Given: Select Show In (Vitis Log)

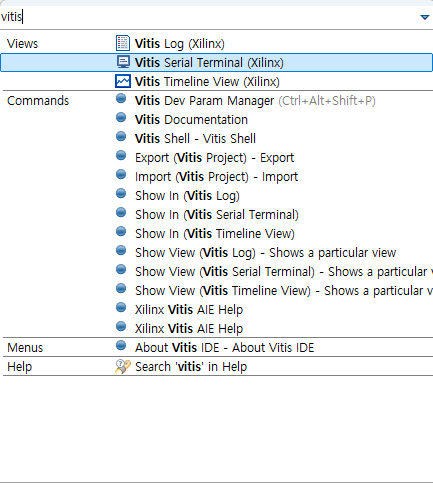Looking at the screenshot, I should pos(187,196).
